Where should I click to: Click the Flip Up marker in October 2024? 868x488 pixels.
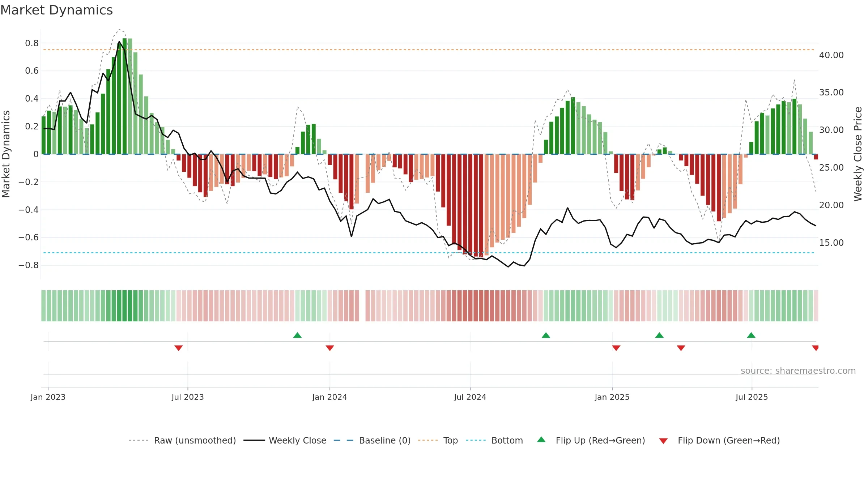point(546,335)
